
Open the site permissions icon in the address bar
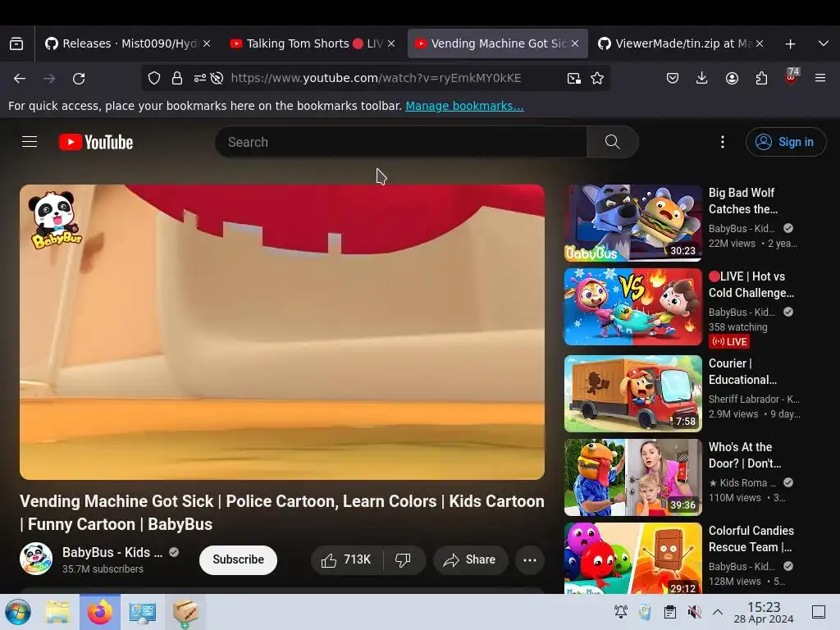coord(200,78)
